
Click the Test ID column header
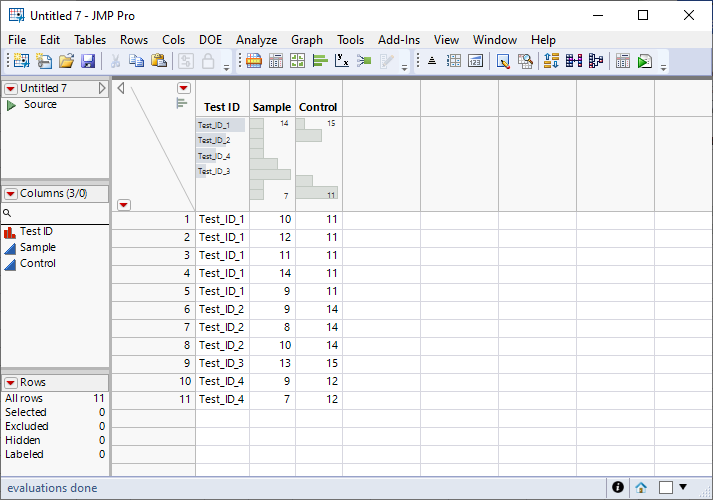click(222, 107)
